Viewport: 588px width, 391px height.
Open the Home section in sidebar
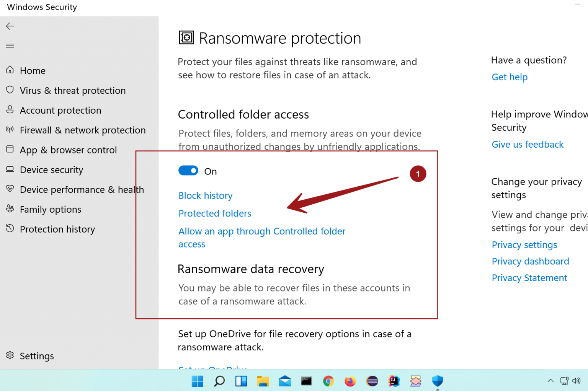click(33, 70)
